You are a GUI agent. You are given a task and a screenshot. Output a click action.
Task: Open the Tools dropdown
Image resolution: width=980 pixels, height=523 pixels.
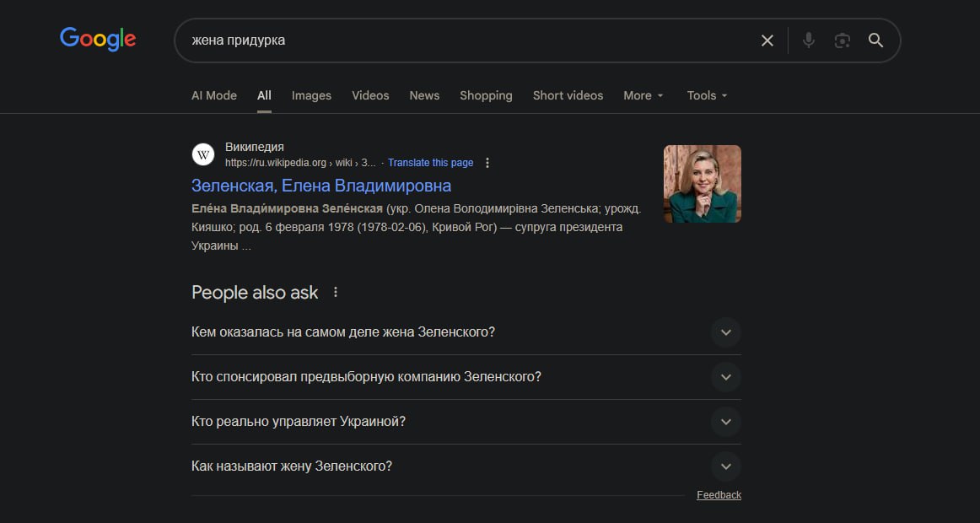(x=707, y=95)
